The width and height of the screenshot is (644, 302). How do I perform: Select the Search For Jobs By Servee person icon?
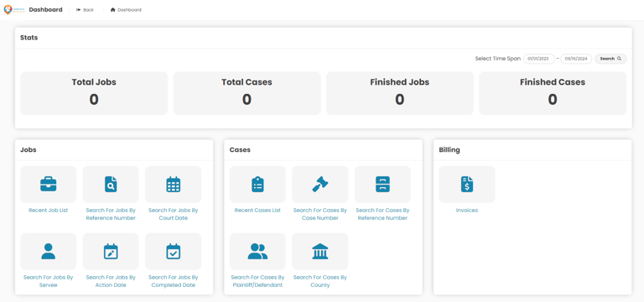tap(48, 251)
